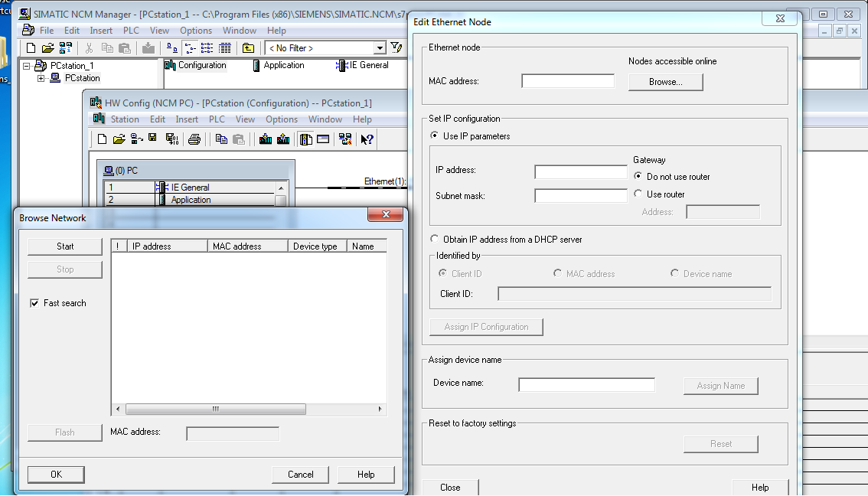Click Save floppy icon in HW Config toolbar
This screenshot has width=868, height=496.
(153, 138)
